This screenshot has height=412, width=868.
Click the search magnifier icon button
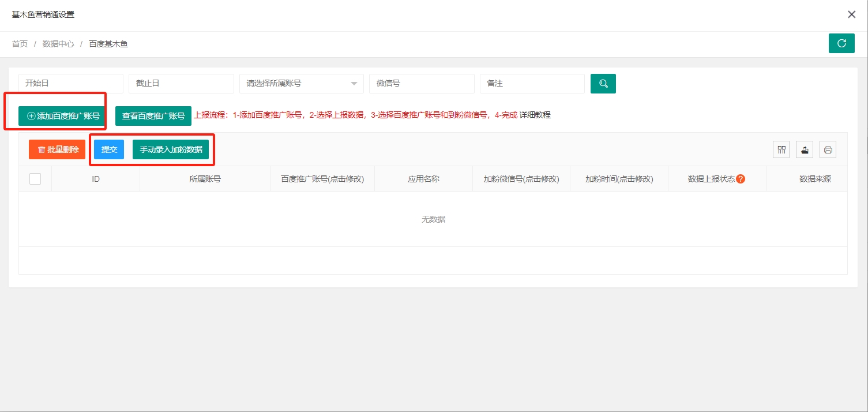[603, 84]
